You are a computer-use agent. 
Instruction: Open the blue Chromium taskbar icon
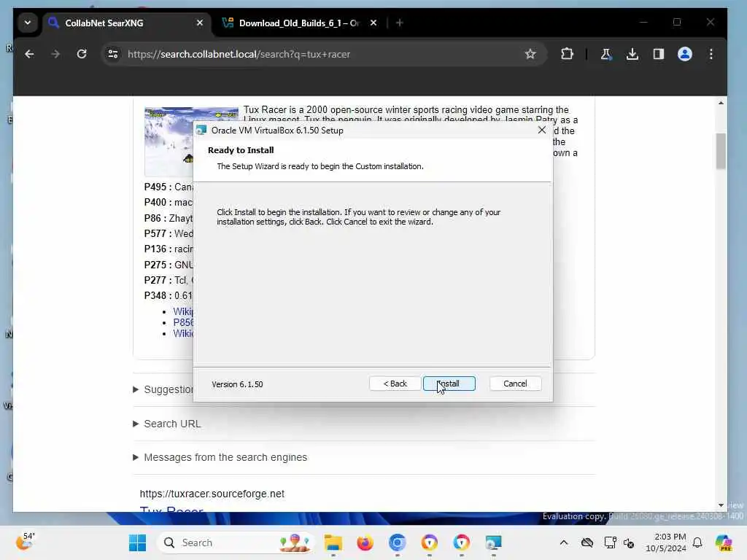pyautogui.click(x=398, y=542)
